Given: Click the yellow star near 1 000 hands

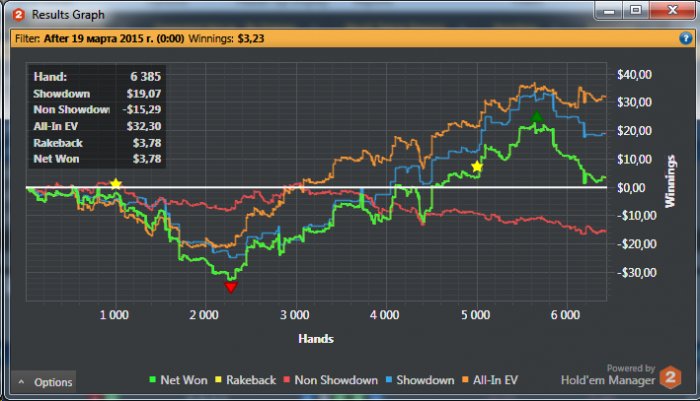Looking at the screenshot, I should (116, 184).
